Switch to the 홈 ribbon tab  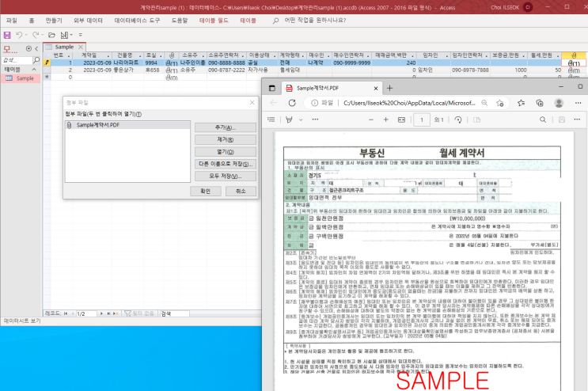pos(32,21)
